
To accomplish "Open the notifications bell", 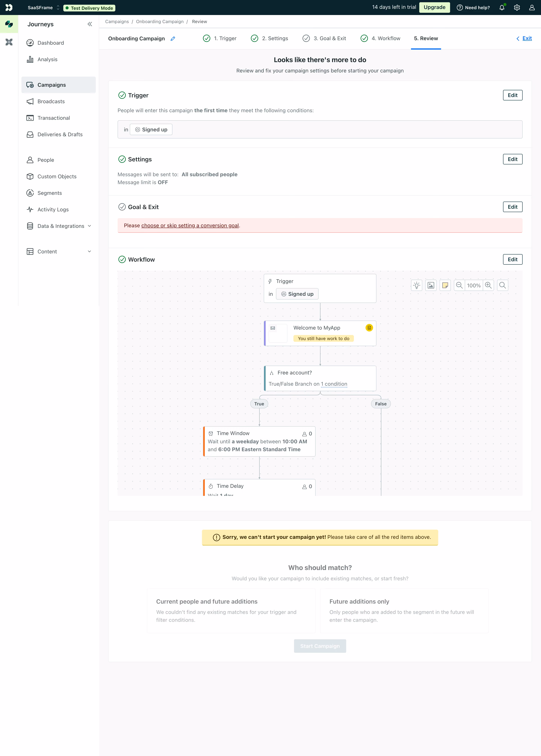I will [x=502, y=7].
